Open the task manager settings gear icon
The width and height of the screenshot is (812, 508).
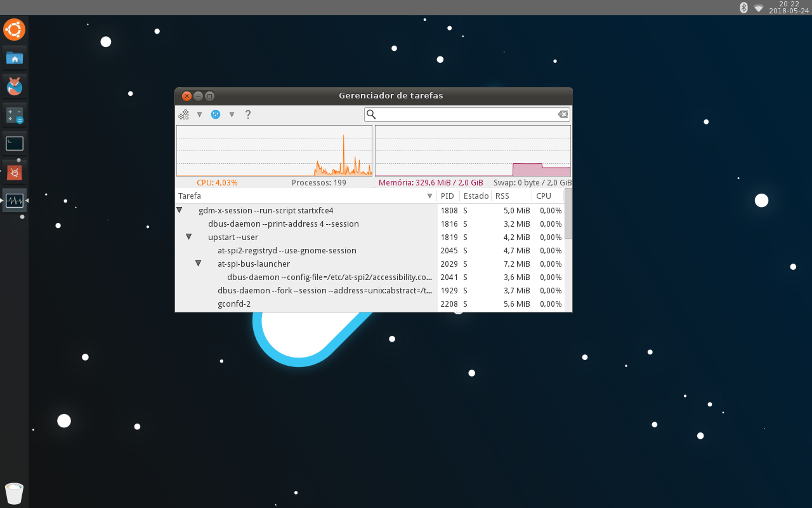[184, 114]
